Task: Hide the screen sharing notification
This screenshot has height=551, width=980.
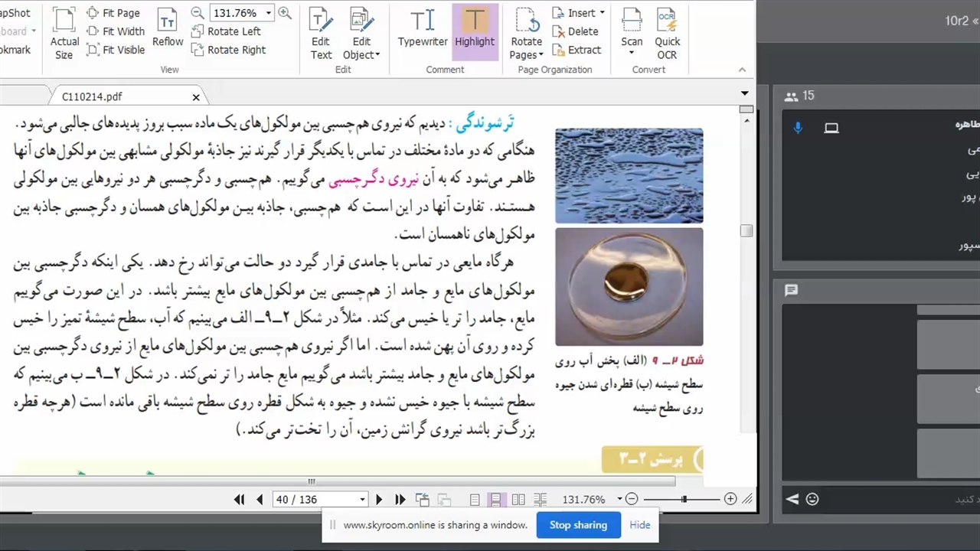Action: click(x=639, y=525)
